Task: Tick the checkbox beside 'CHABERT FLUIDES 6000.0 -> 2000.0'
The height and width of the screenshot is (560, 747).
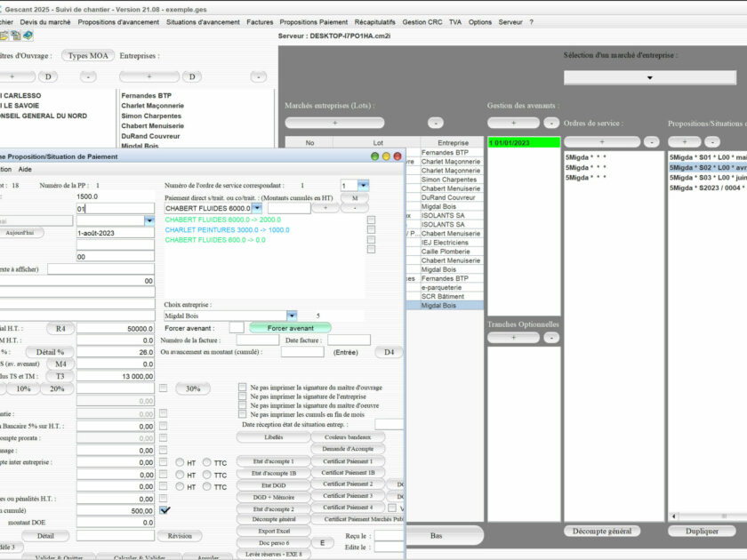Action: (371, 220)
